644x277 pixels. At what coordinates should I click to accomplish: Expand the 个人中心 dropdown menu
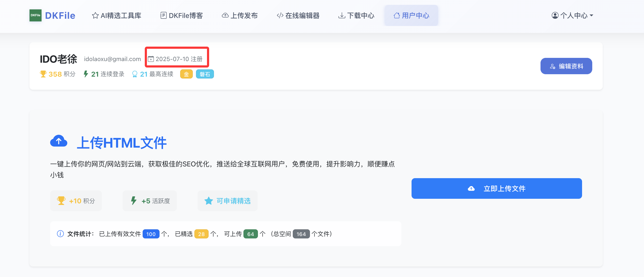(x=572, y=16)
